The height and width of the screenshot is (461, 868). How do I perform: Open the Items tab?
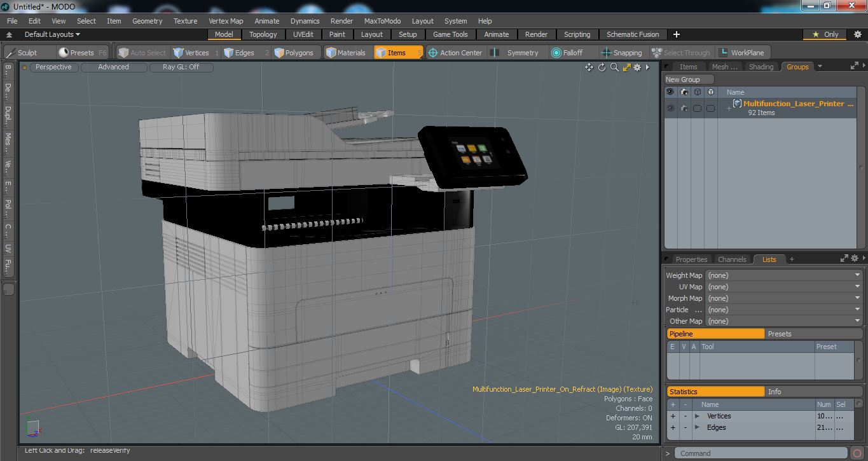pos(688,67)
